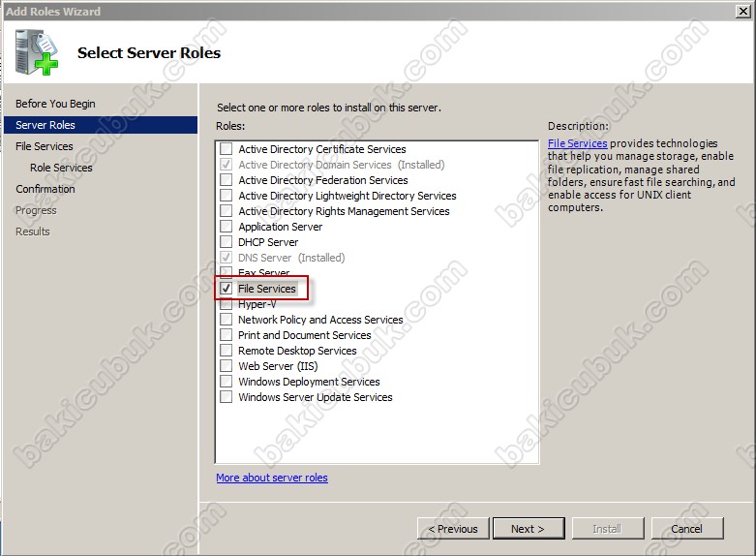756x556 pixels.
Task: Tick Windows Deployment Services checkbox
Action: pos(226,381)
